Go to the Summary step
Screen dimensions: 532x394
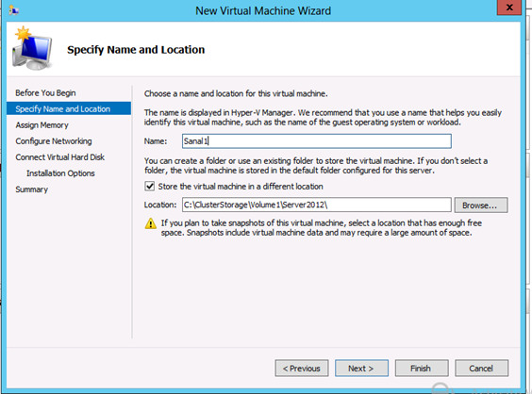(x=31, y=189)
